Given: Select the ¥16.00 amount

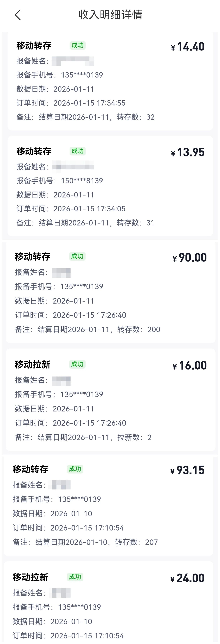Looking at the screenshot, I should [x=190, y=365].
